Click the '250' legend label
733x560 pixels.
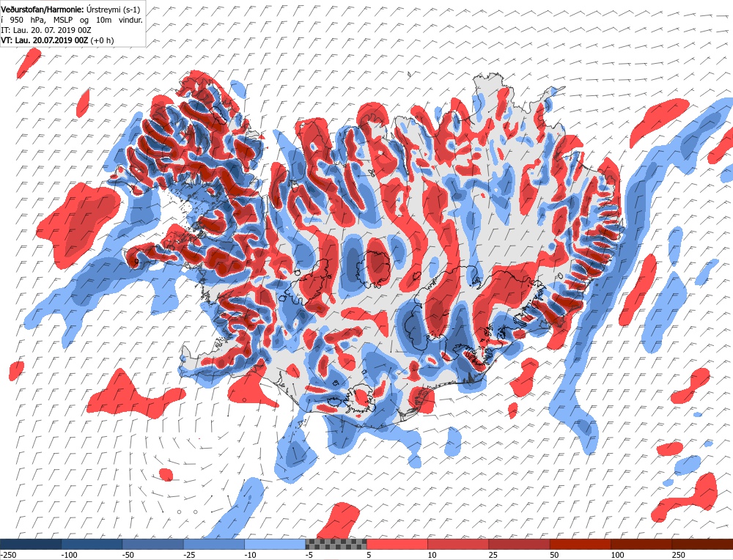(678, 555)
